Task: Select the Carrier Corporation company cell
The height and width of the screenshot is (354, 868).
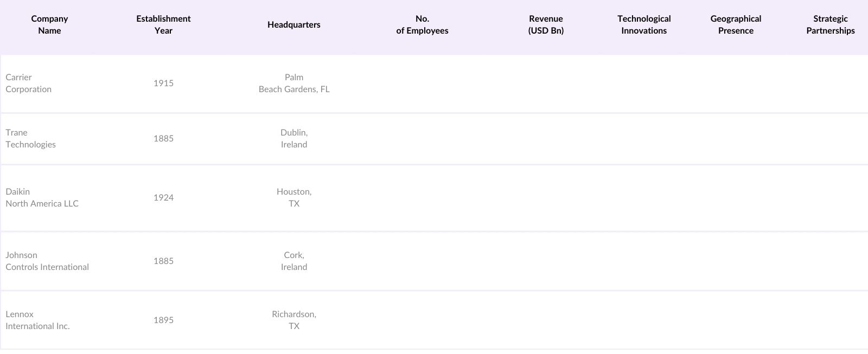Action: pos(29,83)
